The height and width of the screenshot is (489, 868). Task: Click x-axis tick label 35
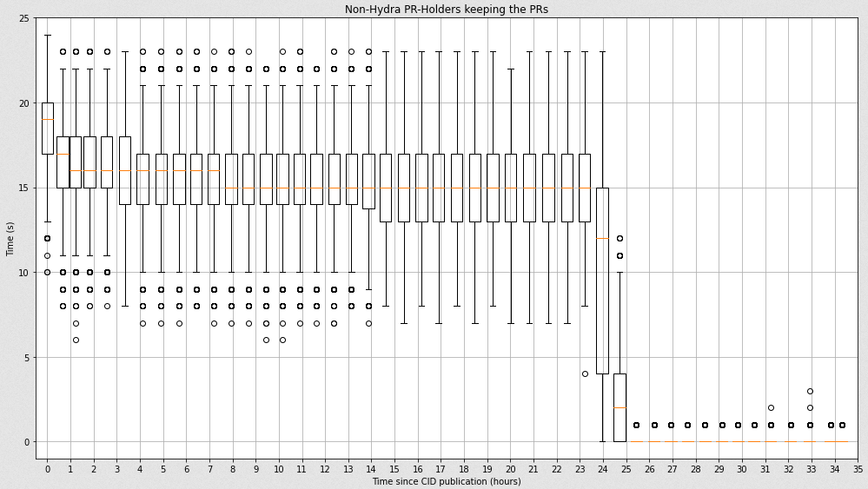pyautogui.click(x=858, y=469)
